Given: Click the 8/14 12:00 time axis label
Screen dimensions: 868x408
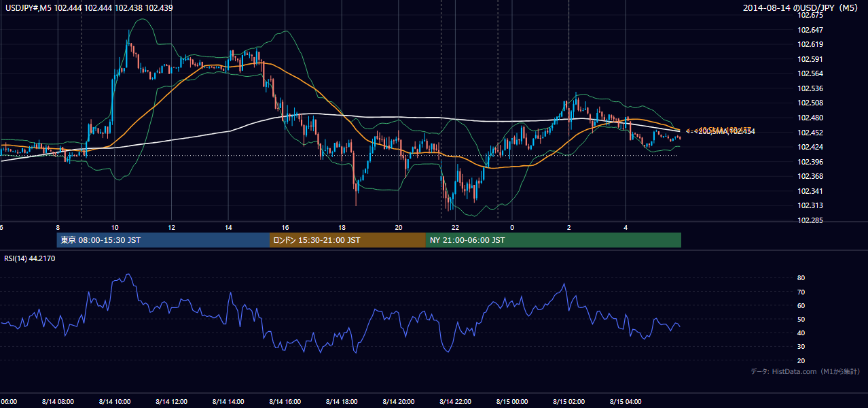Looking at the screenshot, I should [172, 401].
